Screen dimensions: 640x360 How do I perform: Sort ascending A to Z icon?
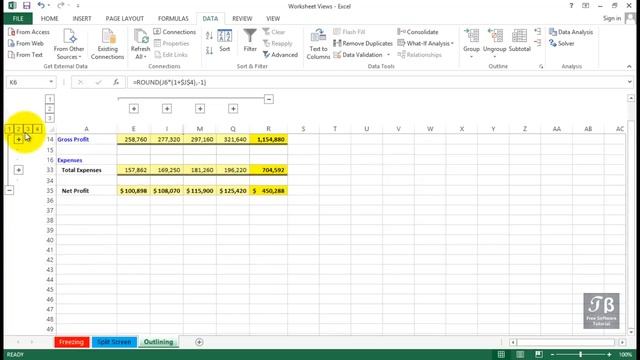pos(209,36)
